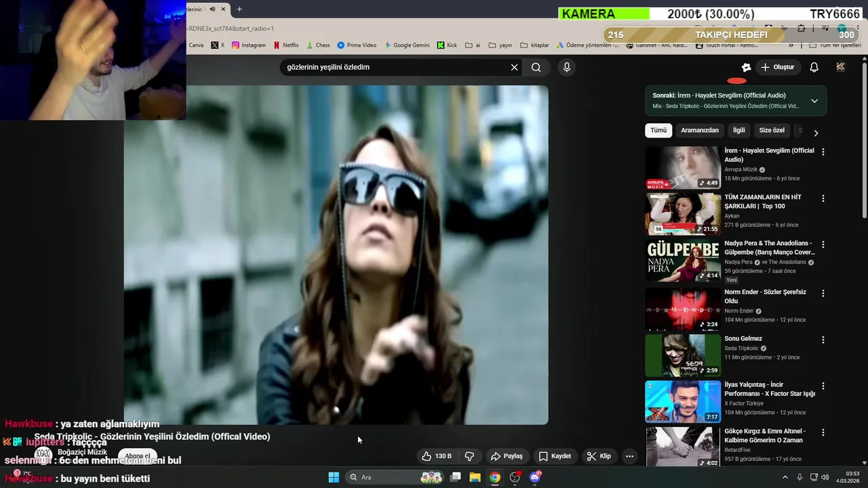Open YouTube notifications bell

814,67
